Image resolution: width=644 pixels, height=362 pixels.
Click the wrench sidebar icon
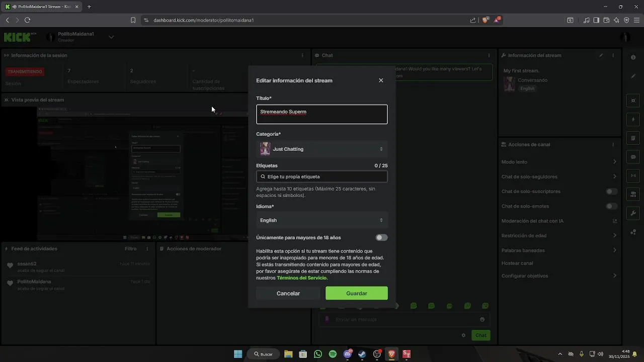tap(633, 213)
